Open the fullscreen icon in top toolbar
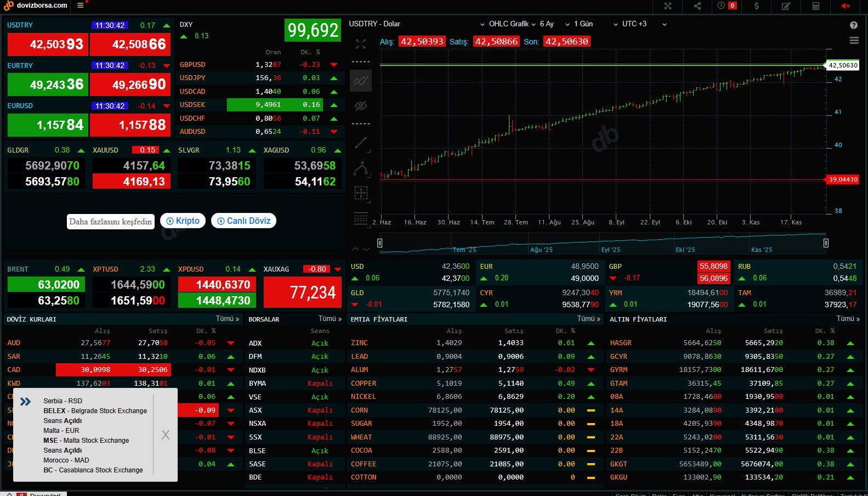Screen dimensions: 868x496 pyautogui.click(x=668, y=6)
